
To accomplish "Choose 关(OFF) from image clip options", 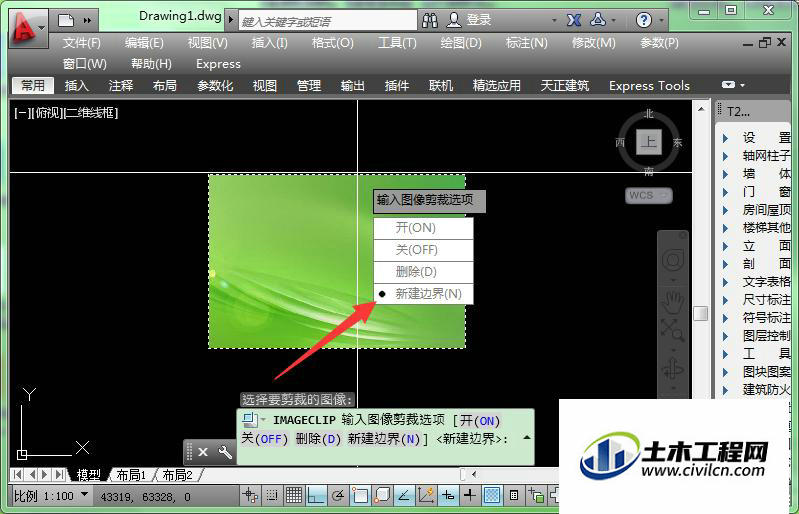I will [423, 250].
